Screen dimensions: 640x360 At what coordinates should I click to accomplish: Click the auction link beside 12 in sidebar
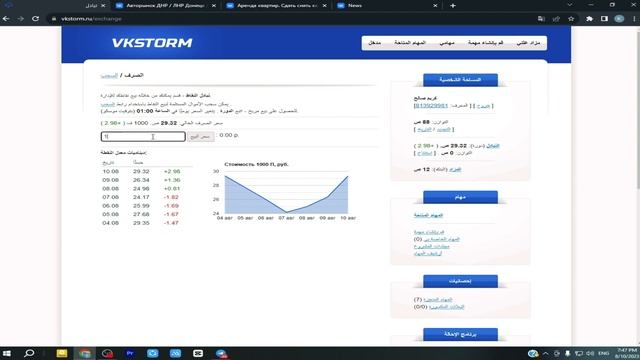click(455, 169)
